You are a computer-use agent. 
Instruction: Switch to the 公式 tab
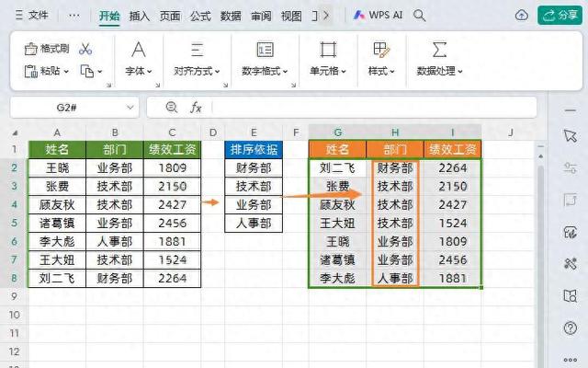pos(200,17)
